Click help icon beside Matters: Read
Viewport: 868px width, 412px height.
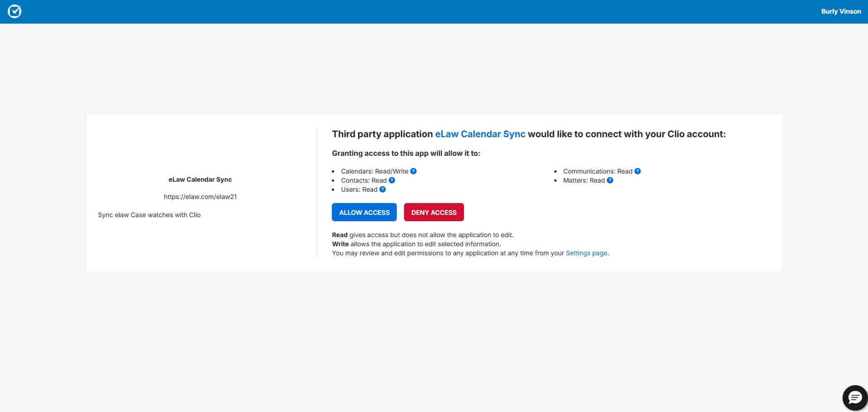click(610, 180)
